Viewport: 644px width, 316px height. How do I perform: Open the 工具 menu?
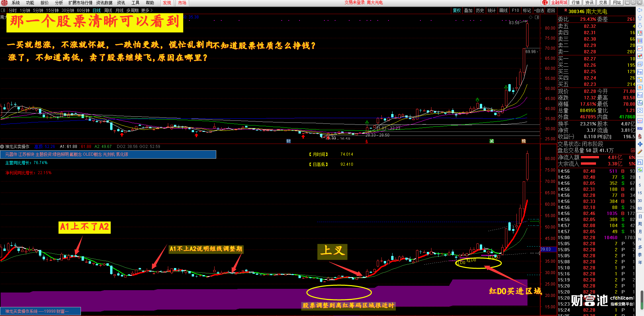pyautogui.click(x=136, y=3)
